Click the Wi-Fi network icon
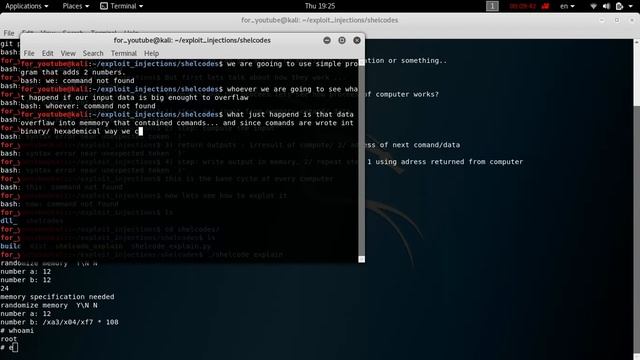Image resolution: width=640 pixels, height=360 pixels. [x=593, y=6]
